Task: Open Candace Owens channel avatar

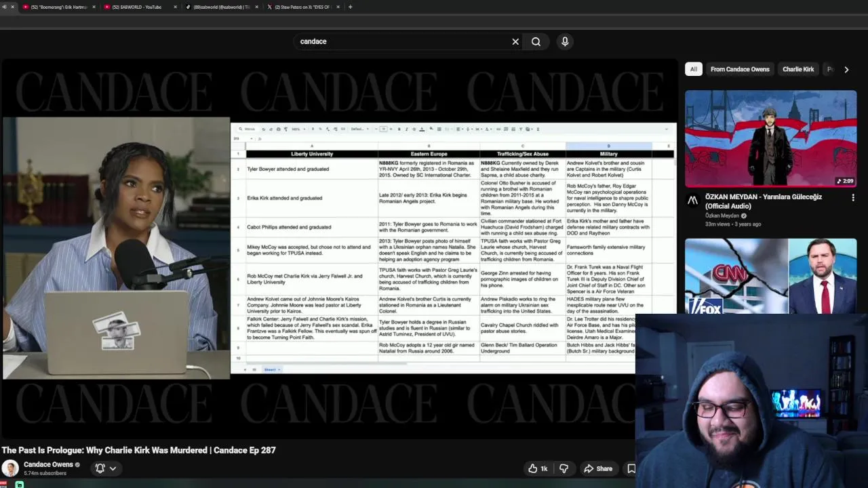Action: pyautogui.click(x=10, y=468)
